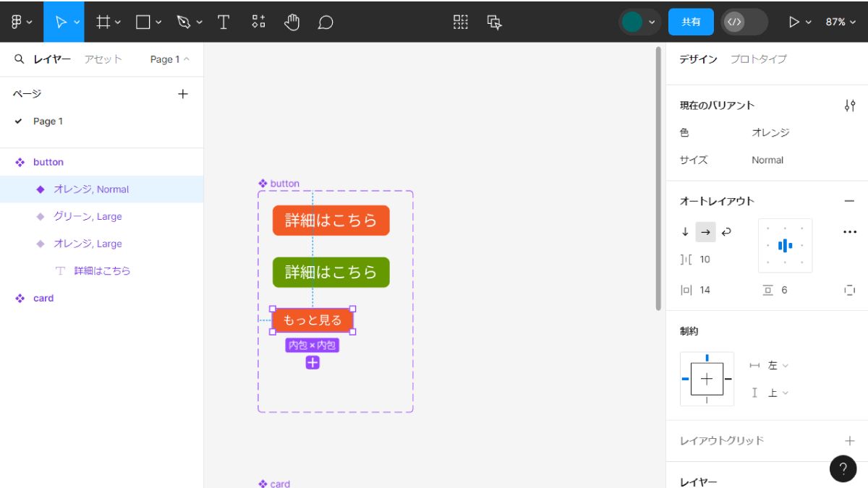Open the Resources tool
This screenshot has height=488, width=868.
coord(258,22)
